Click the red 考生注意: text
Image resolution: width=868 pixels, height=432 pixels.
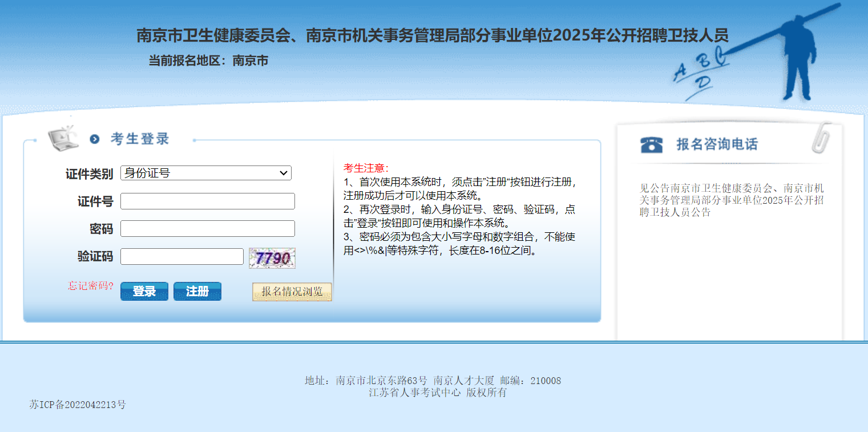(366, 168)
